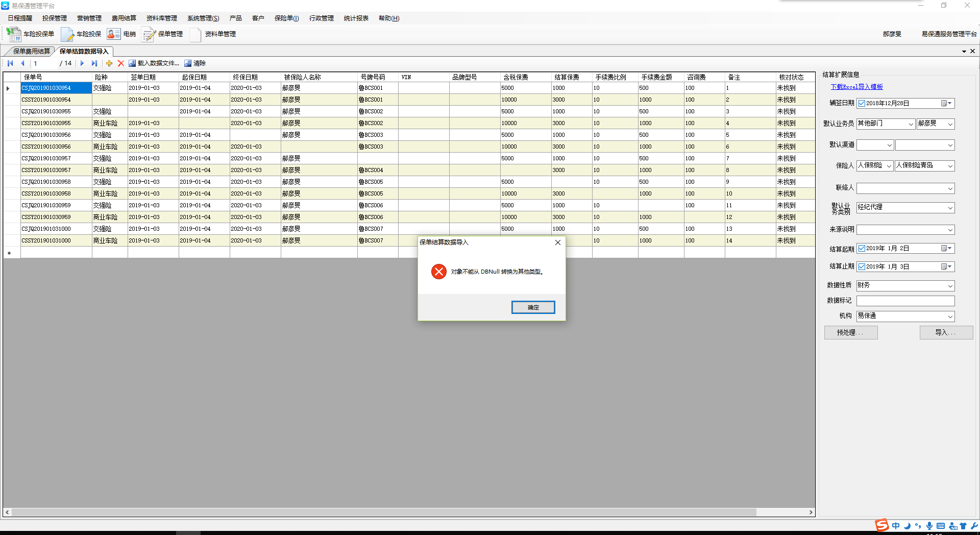The width and height of the screenshot is (980, 535).
Task: Click the yellow plus add-row icon
Action: 109,63
